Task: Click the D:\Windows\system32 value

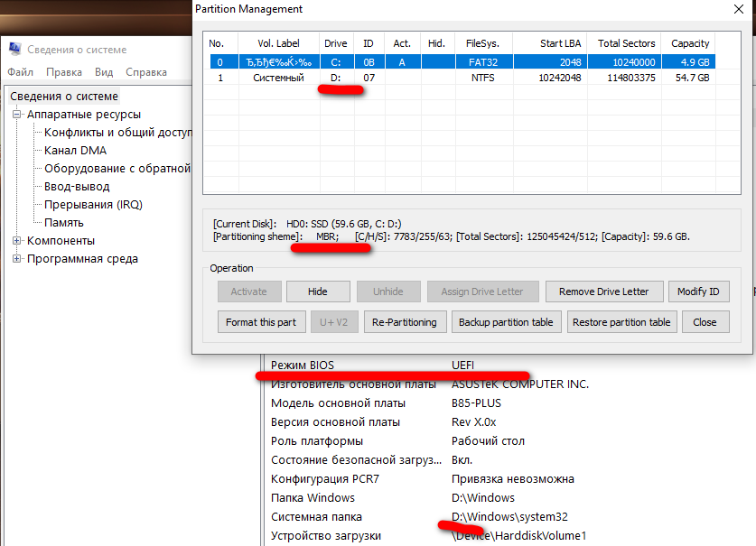Action: (509, 516)
